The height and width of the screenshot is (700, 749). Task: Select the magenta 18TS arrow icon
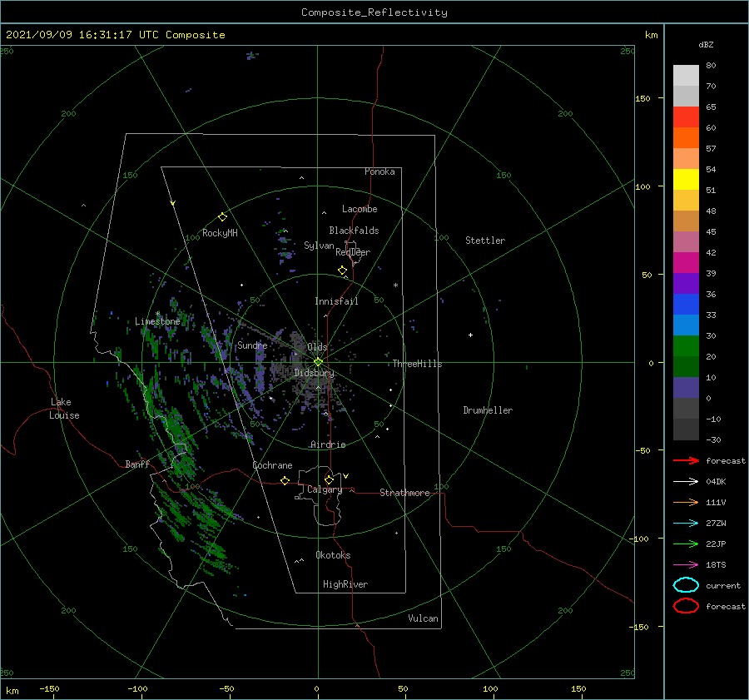(686, 565)
